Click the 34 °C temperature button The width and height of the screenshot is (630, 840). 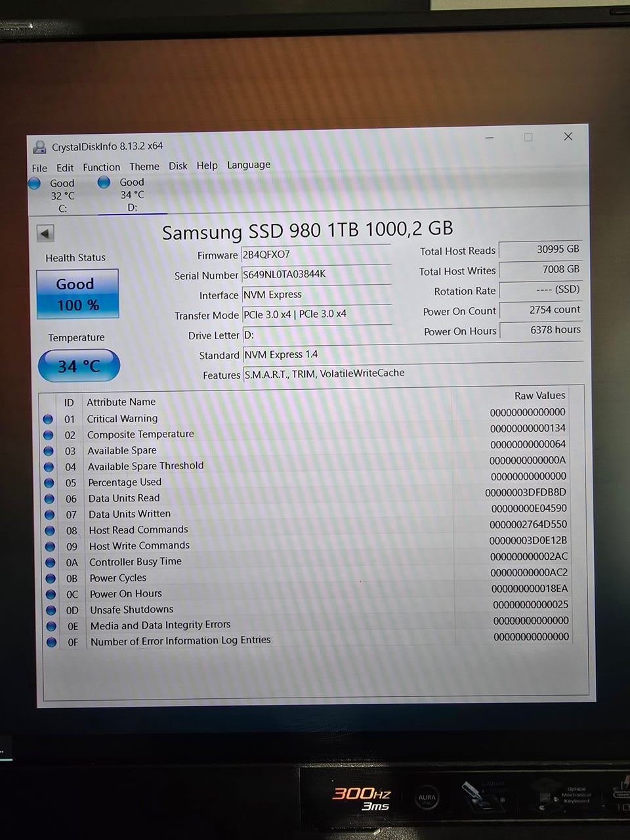pos(79,366)
